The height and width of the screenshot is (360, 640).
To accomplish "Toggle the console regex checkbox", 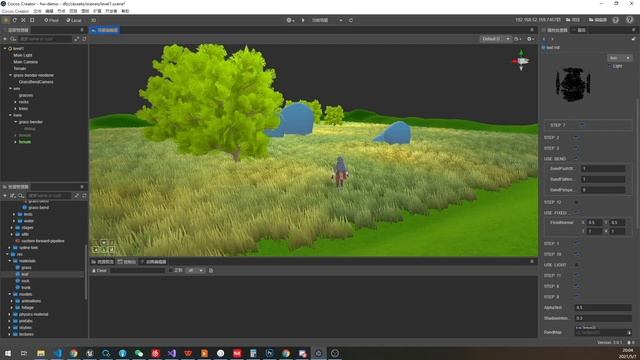I will click(171, 270).
